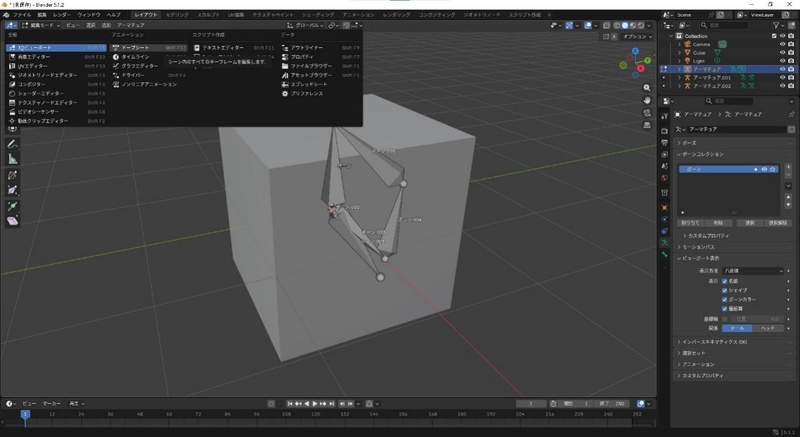
Task: Add a bone collection with plus button
Action: pos(788,167)
